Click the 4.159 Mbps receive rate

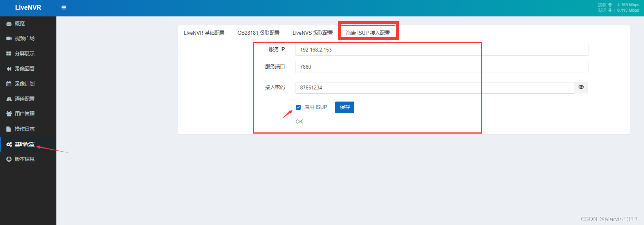(628, 5)
